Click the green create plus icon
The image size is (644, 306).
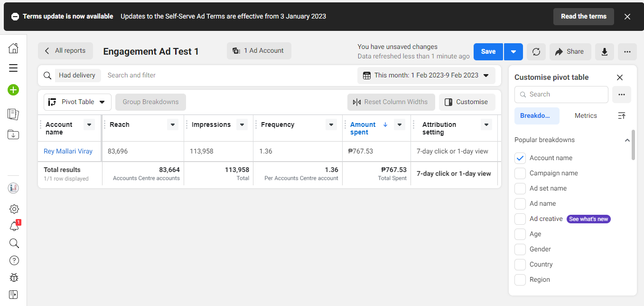[x=13, y=89]
